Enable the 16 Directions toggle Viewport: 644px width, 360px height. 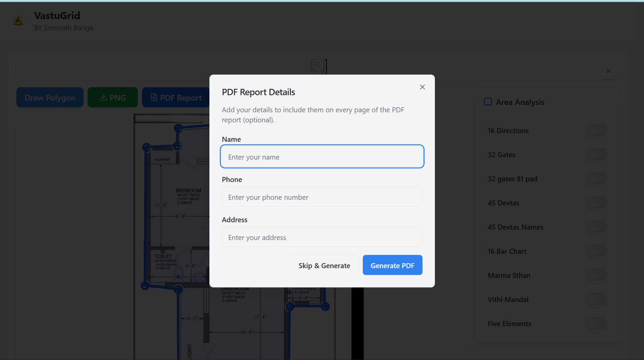[x=597, y=130]
